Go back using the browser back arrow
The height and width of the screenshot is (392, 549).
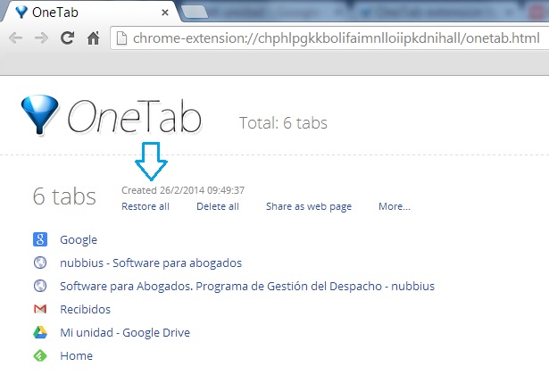point(15,38)
